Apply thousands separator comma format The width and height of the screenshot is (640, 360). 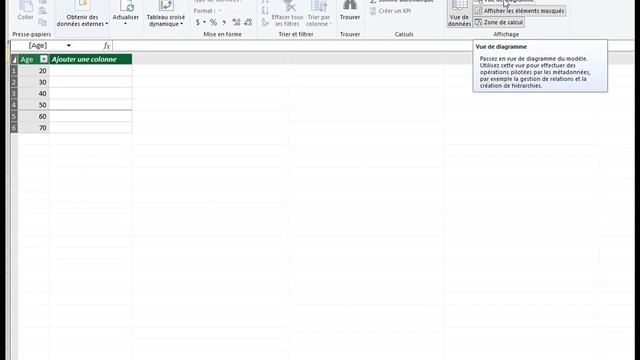[224, 22]
